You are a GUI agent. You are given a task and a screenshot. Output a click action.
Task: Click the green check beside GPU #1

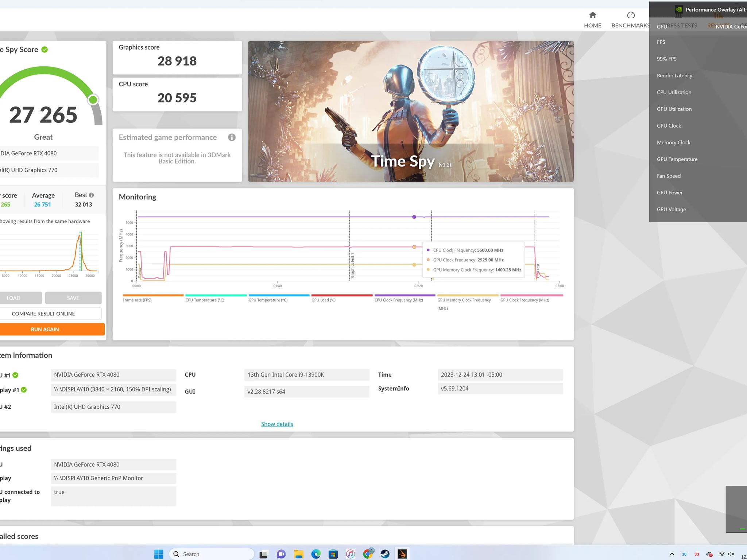pos(15,375)
